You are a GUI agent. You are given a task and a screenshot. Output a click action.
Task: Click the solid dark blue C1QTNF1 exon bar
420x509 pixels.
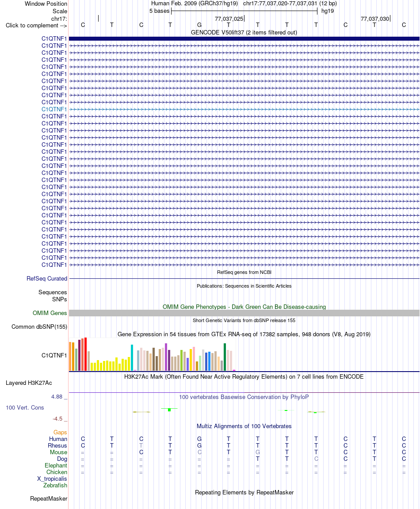pos(244,38)
